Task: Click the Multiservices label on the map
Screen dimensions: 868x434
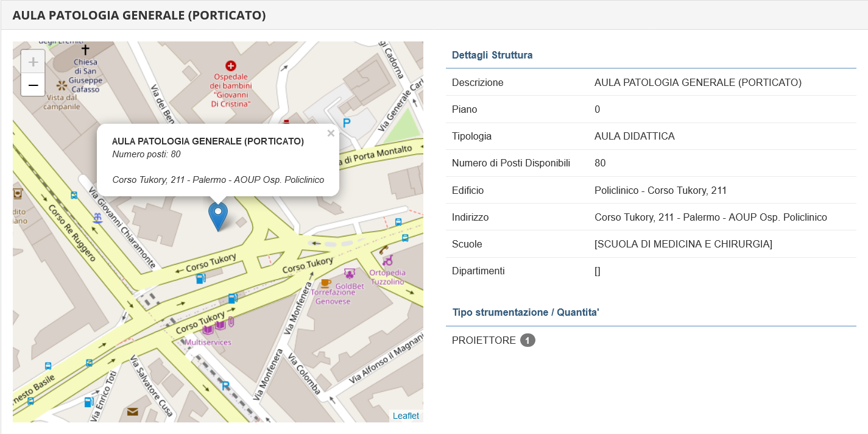Action: pos(208,342)
